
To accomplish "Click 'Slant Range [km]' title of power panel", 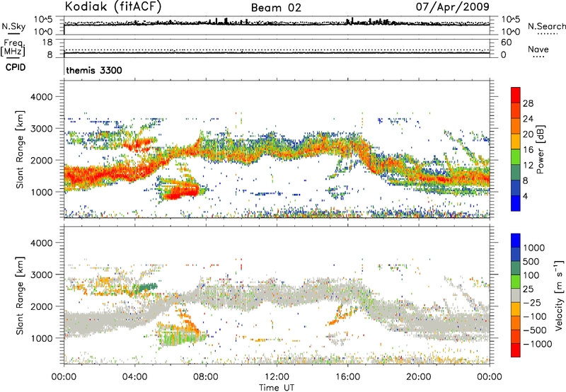I will [x=20, y=149].
